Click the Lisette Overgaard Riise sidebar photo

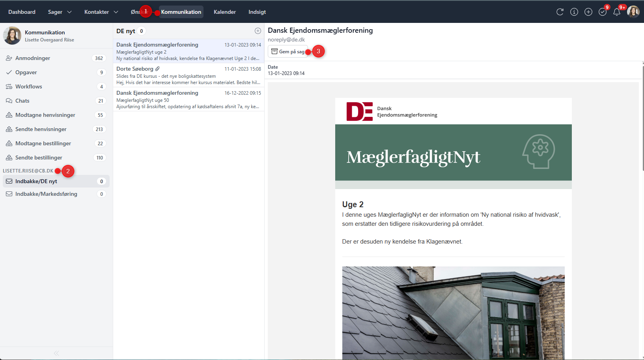click(x=12, y=36)
